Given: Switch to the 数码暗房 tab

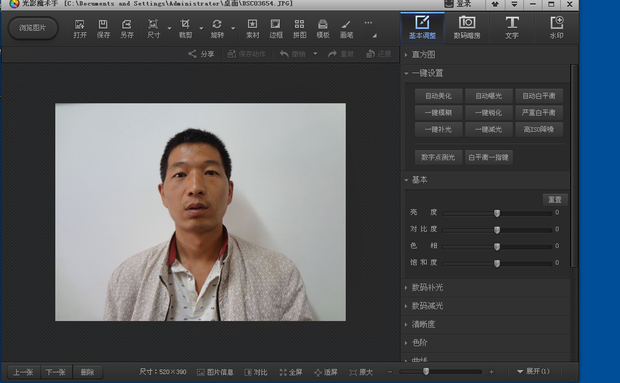Looking at the screenshot, I should click(467, 27).
